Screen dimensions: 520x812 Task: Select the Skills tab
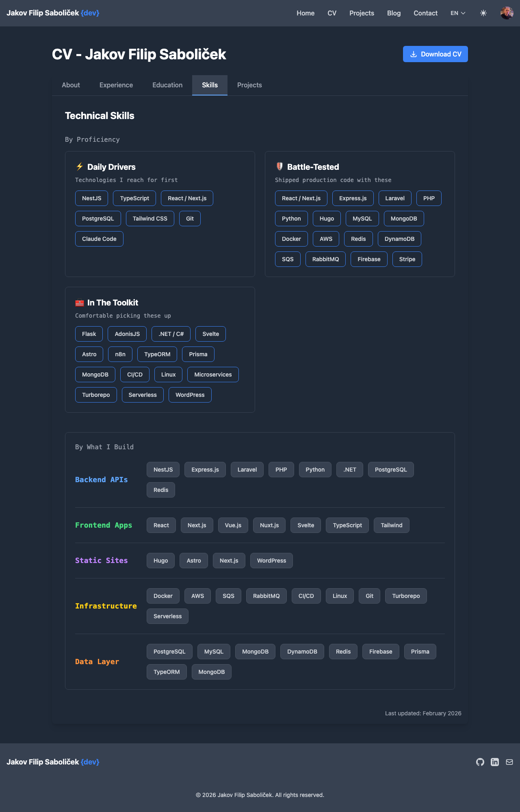point(210,85)
